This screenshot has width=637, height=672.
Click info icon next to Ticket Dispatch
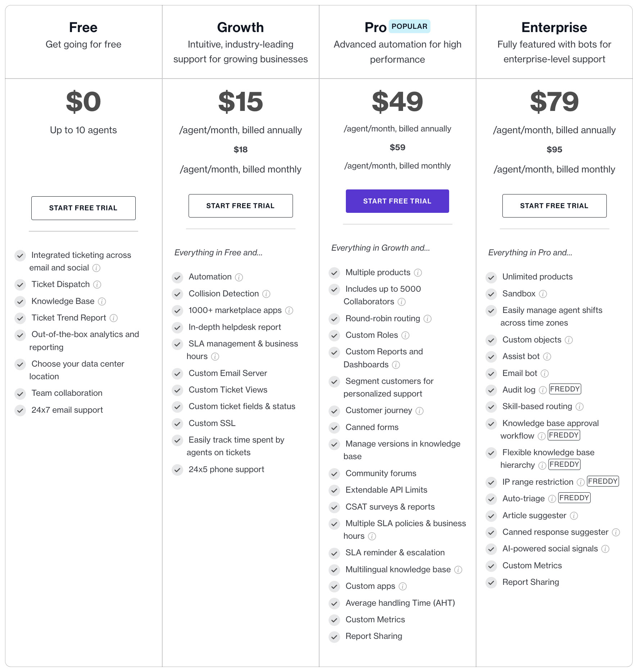97,285
